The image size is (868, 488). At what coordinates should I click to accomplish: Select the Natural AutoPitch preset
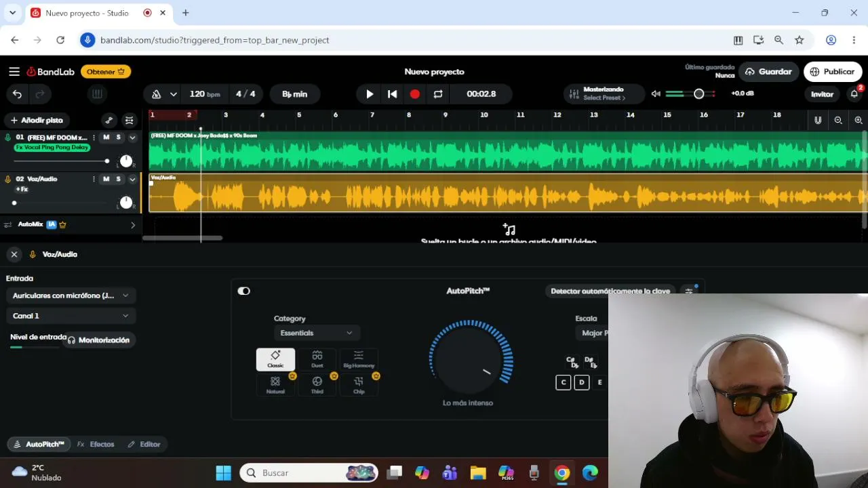pyautogui.click(x=275, y=385)
